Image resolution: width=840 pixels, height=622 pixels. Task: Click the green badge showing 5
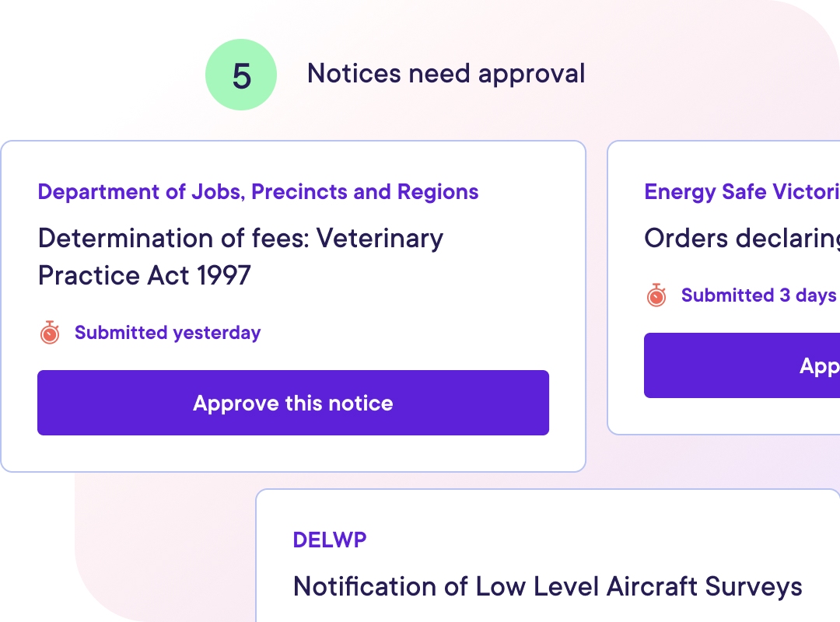tap(241, 75)
